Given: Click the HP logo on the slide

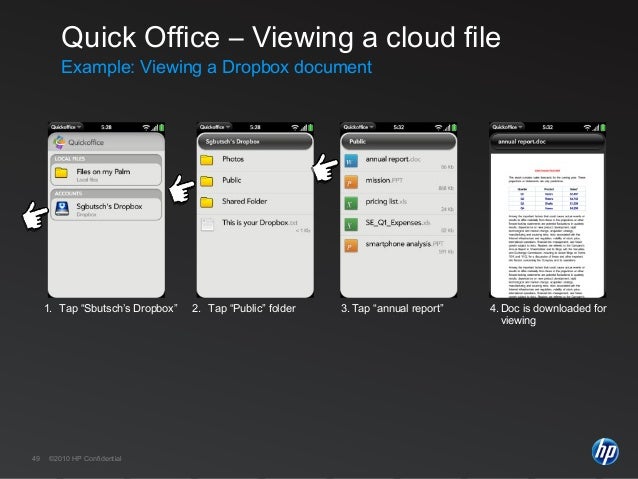Looking at the screenshot, I should tap(605, 451).
